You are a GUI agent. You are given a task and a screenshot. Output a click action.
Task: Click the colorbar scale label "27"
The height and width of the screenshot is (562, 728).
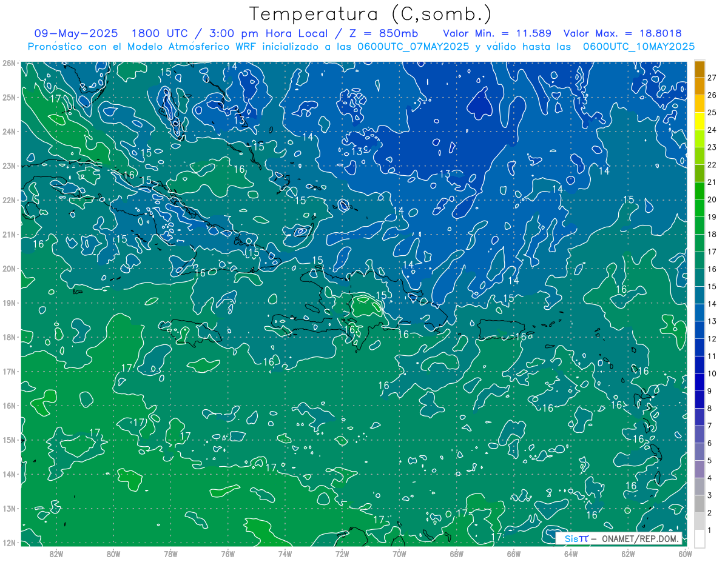coord(712,78)
